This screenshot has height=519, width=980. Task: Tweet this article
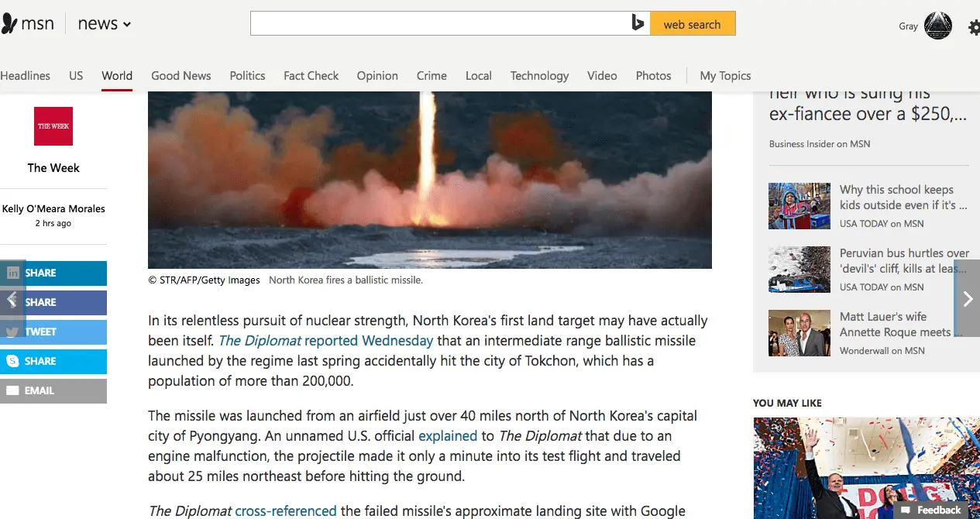53,332
